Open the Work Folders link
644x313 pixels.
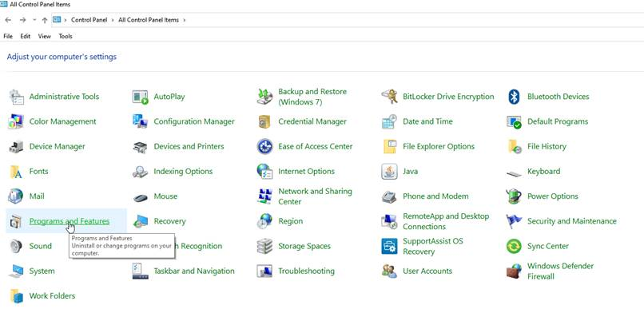point(52,296)
